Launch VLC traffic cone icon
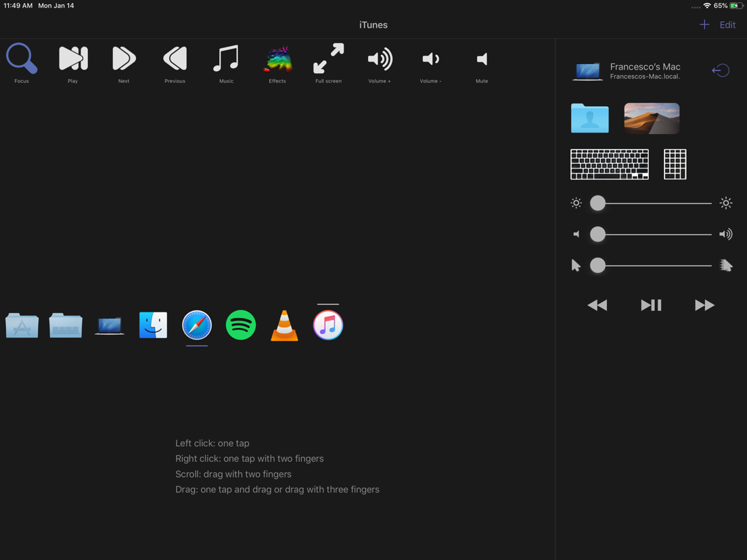747x560 pixels. (284, 326)
